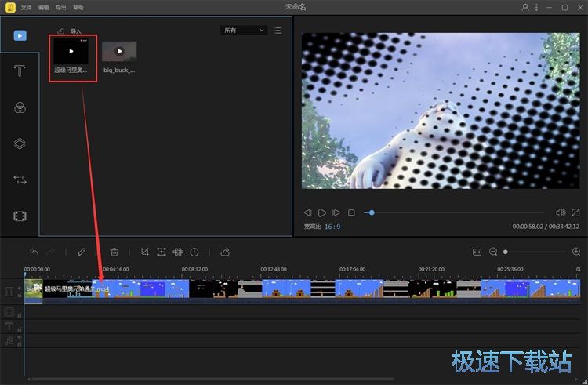Image resolution: width=588 pixels, height=385 pixels.
Task: Click the crop tool icon
Action: coord(144,252)
